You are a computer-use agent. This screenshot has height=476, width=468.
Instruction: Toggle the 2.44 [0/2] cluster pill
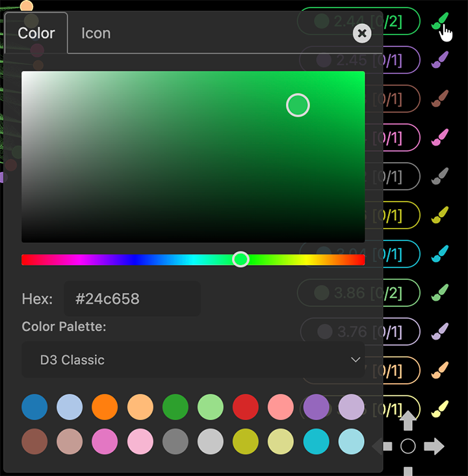coord(401,21)
